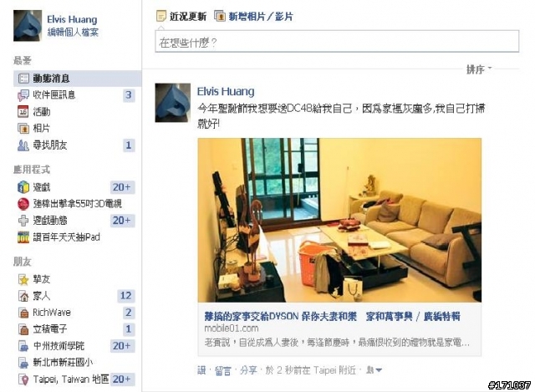Open the 遊戲 games cube icon

23,187
